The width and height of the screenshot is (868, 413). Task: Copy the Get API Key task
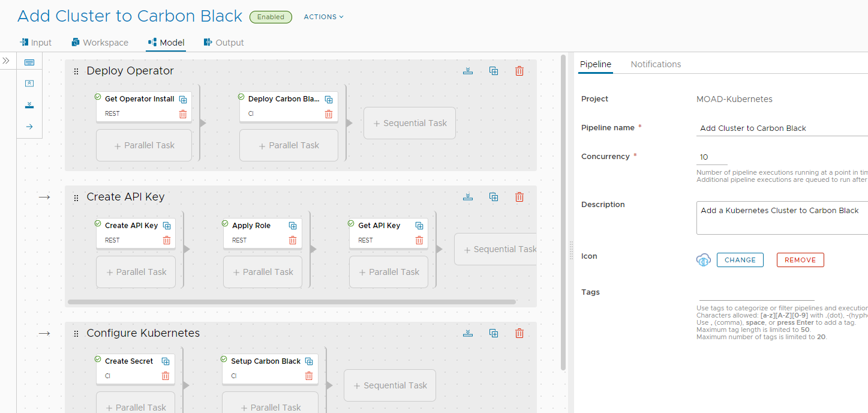pyautogui.click(x=419, y=226)
